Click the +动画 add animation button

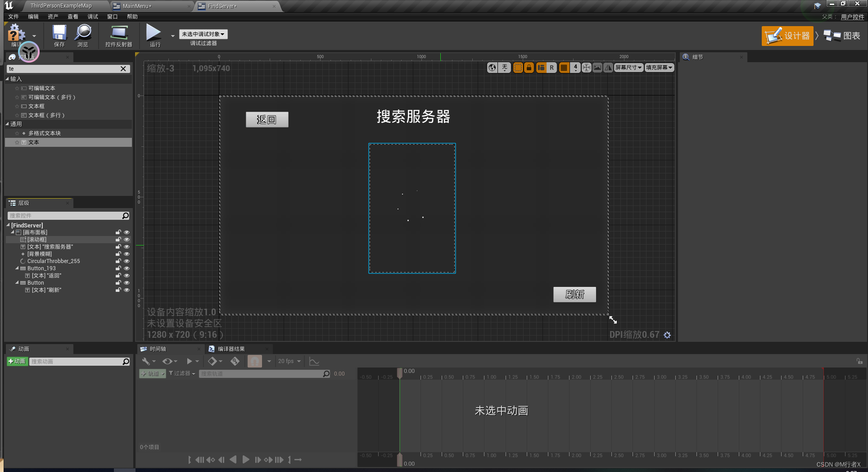[17, 361]
